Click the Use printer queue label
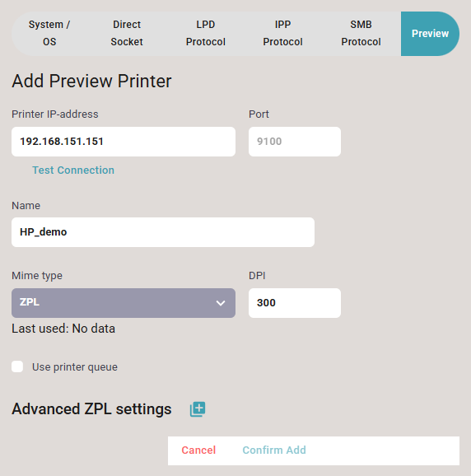 point(75,367)
